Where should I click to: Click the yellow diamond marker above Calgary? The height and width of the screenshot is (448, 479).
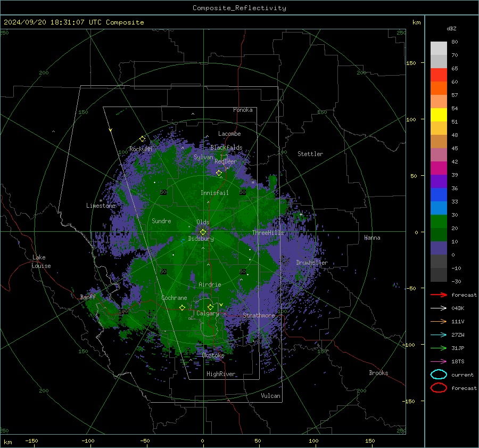pyautogui.click(x=210, y=307)
